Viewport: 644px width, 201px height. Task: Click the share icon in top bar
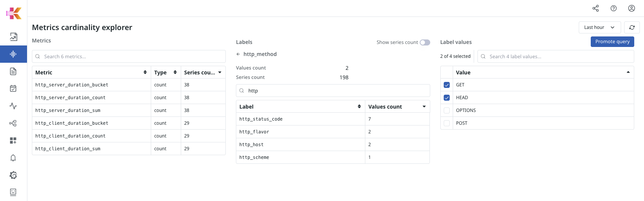tap(595, 8)
